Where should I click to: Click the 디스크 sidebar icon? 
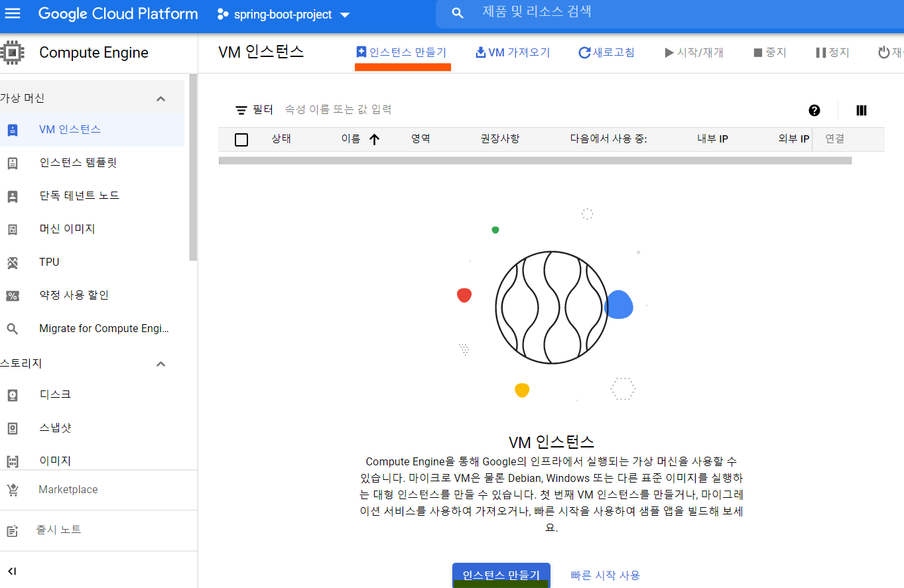tap(12, 395)
